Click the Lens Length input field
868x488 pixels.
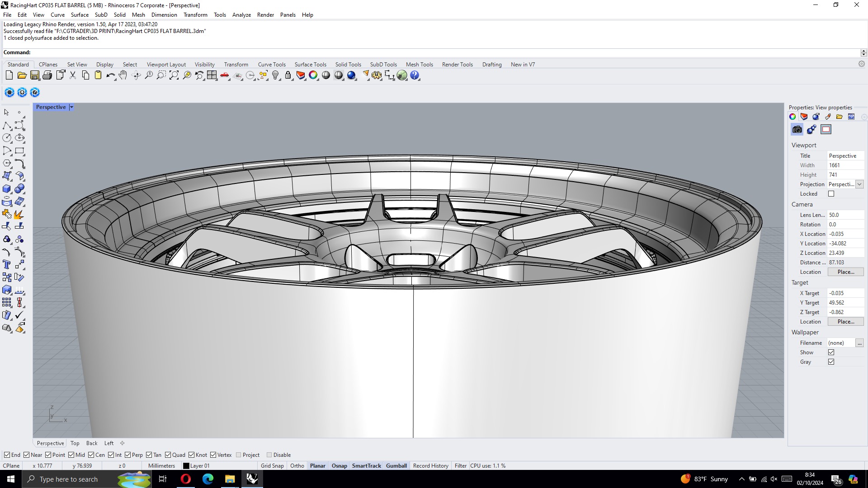tap(844, 215)
